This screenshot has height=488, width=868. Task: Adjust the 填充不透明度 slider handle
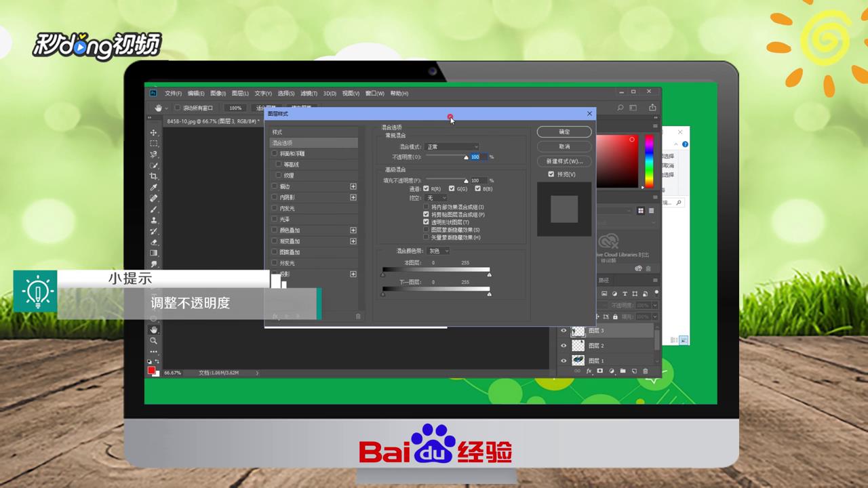pyautogui.click(x=466, y=181)
